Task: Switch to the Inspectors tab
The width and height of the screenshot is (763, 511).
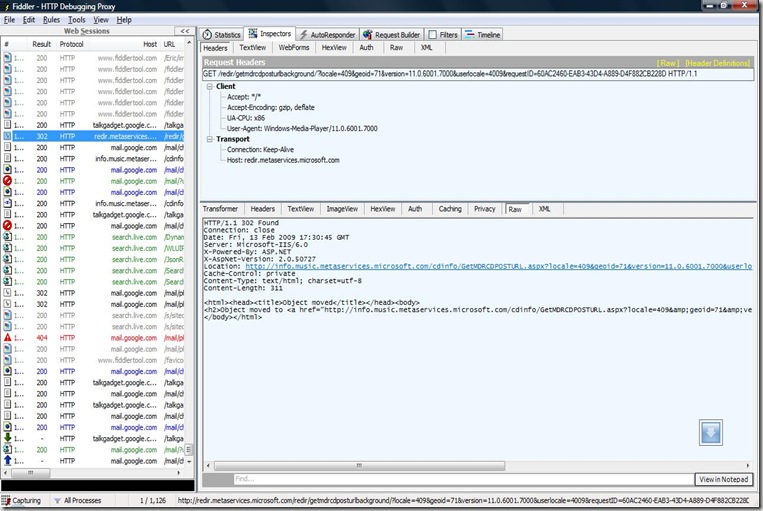Action: point(270,34)
